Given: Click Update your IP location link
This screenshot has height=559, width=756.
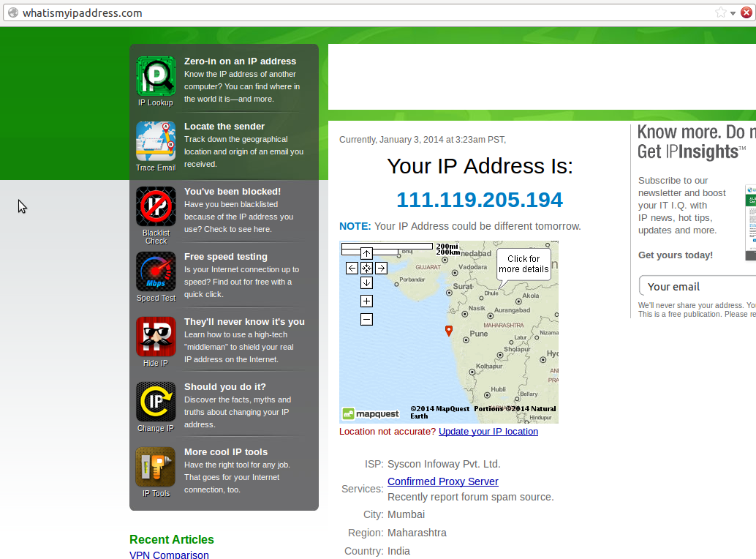Looking at the screenshot, I should [488, 431].
